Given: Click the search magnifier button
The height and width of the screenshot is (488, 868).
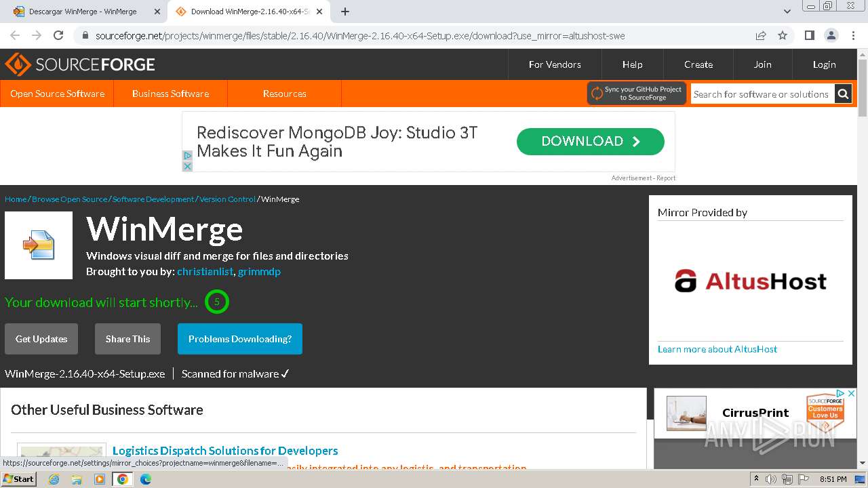Looking at the screenshot, I should pyautogui.click(x=843, y=94).
